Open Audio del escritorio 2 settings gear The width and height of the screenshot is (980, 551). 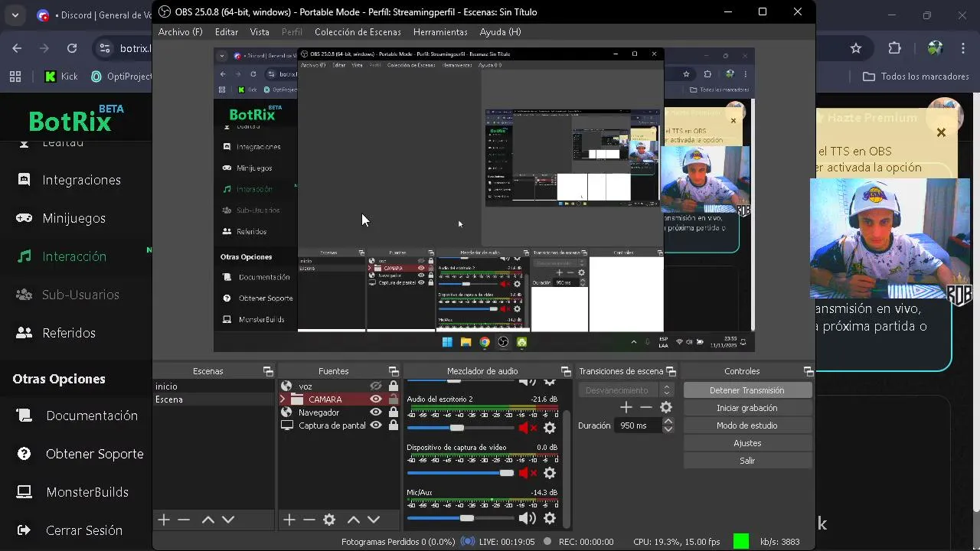coord(550,428)
